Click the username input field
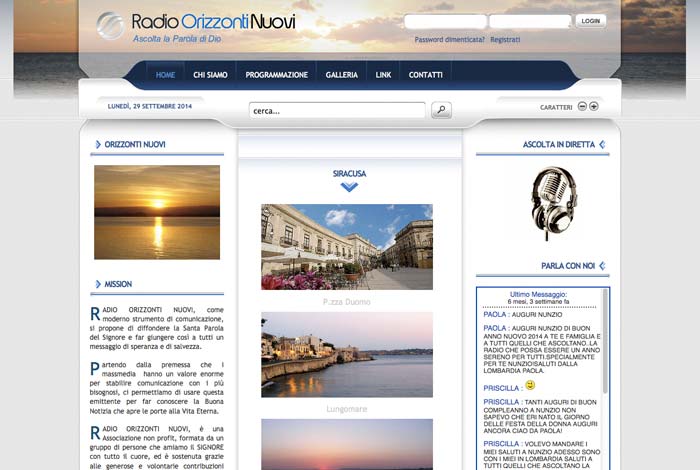700x470 pixels. coord(445,21)
